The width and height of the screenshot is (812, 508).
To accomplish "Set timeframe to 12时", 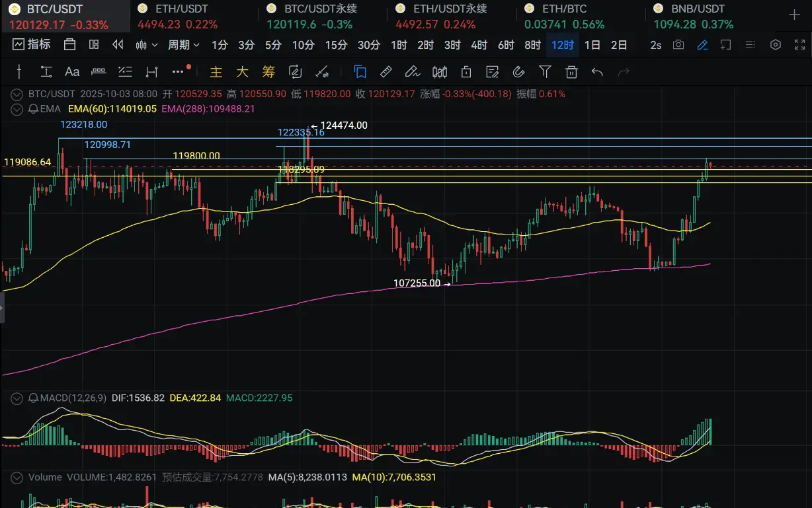I will 563,45.
